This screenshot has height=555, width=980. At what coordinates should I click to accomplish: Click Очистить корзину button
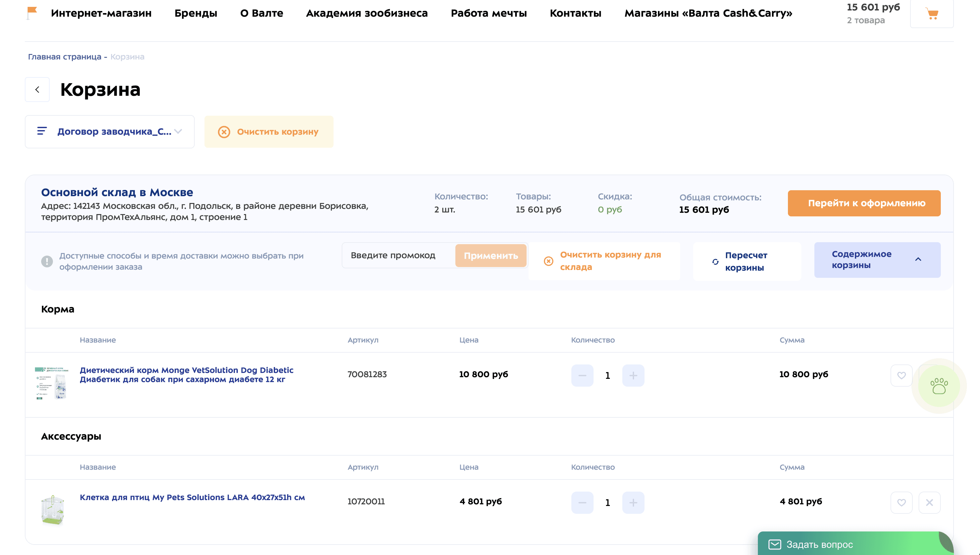[x=269, y=132]
